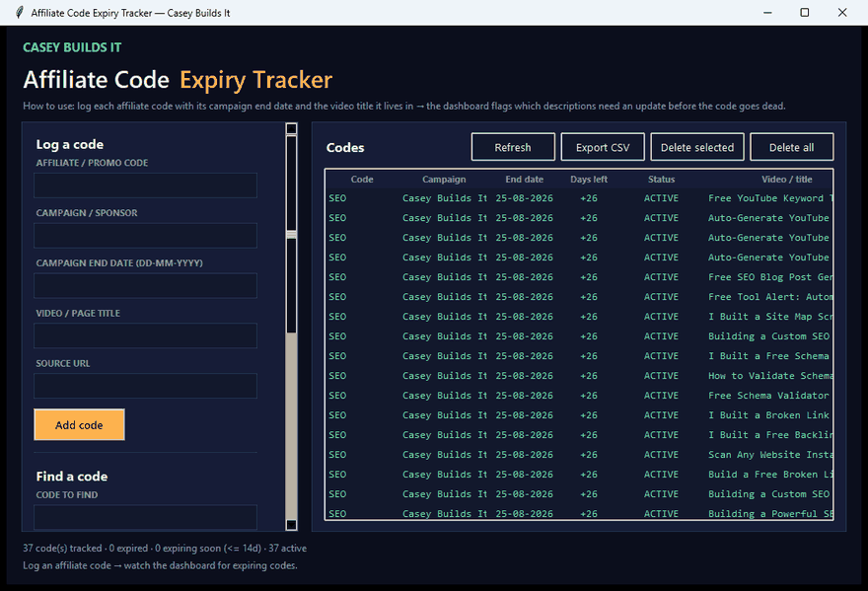Maximize the Affiliate Code Expiry Tracker window
Screen dimensions: 868x591
point(804,12)
